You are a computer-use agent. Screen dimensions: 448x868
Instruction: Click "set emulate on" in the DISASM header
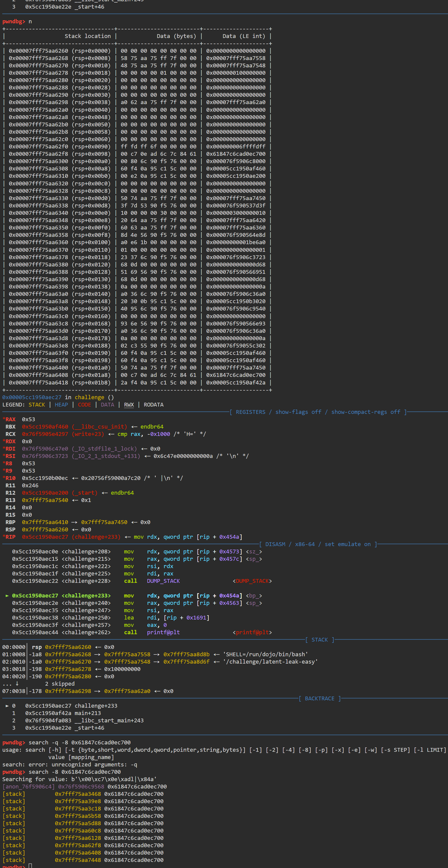tap(348, 544)
